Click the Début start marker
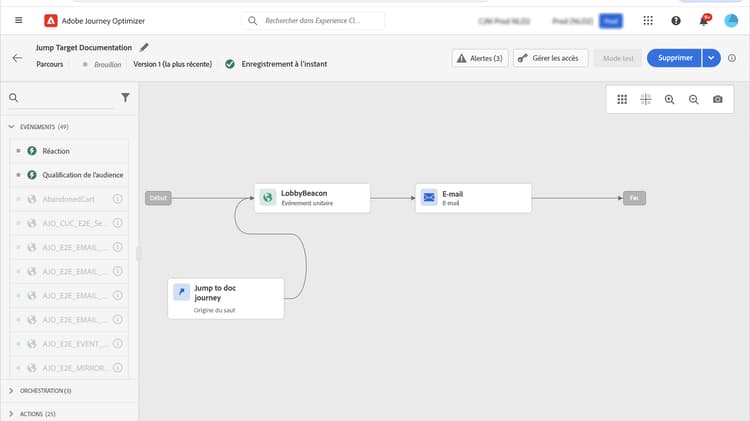Image resolution: width=750 pixels, height=421 pixels. [x=158, y=198]
